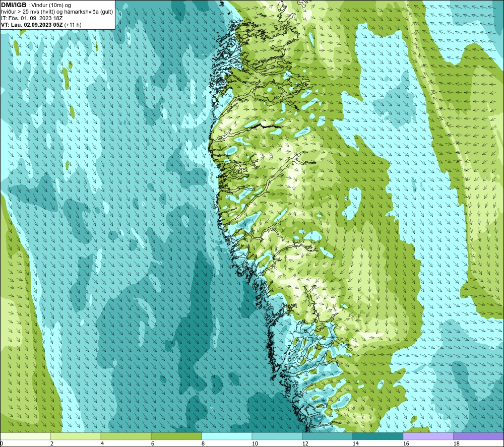Click the 12-14 m/s teal legend swatch
The image size is (504, 447).
(x=327, y=436)
